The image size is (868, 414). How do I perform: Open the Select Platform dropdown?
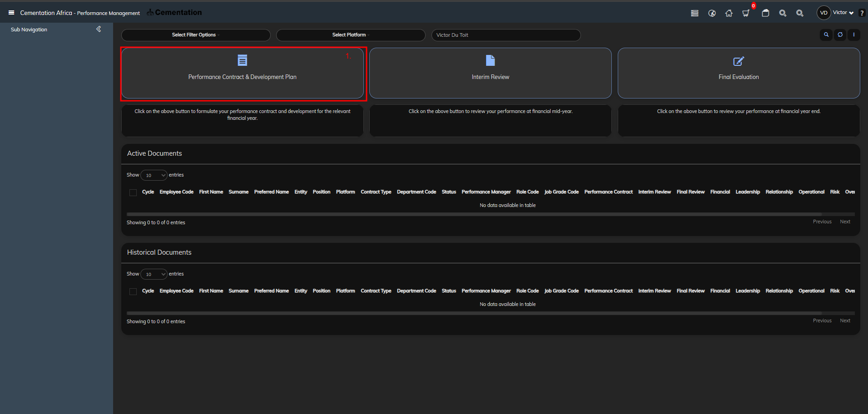coord(351,35)
